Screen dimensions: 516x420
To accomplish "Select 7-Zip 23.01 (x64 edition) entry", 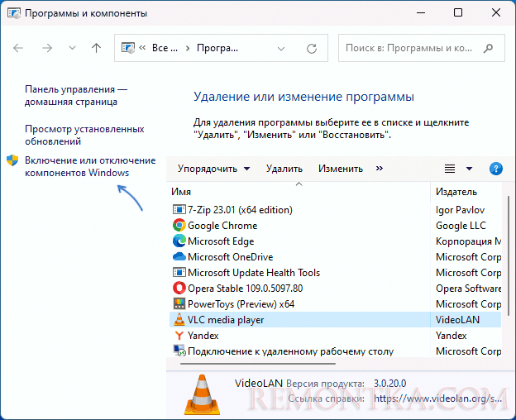I will coord(240,210).
